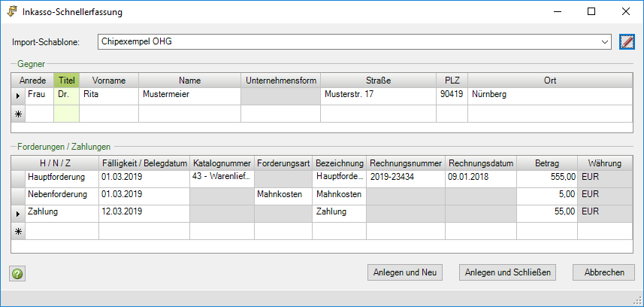Screen dimensions: 644x307
Task: Select the Nebenforderung cell in H/N/Z column
Action: pyautogui.click(x=62, y=195)
